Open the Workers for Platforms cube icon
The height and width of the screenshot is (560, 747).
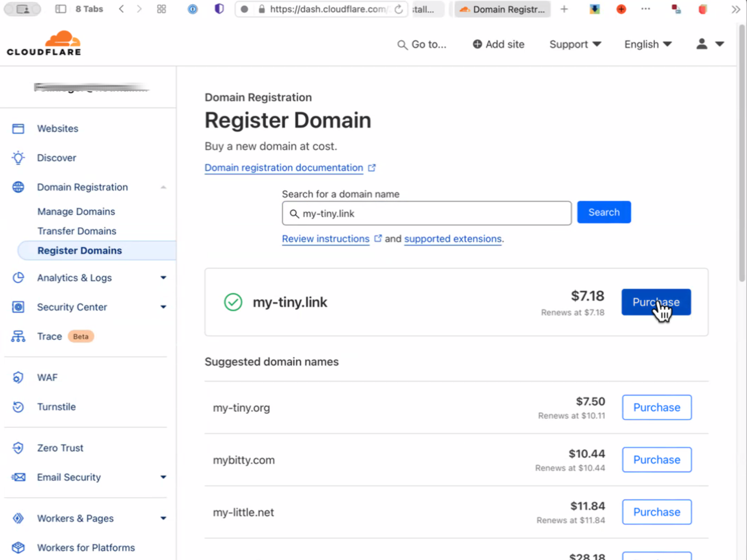pos(18,548)
